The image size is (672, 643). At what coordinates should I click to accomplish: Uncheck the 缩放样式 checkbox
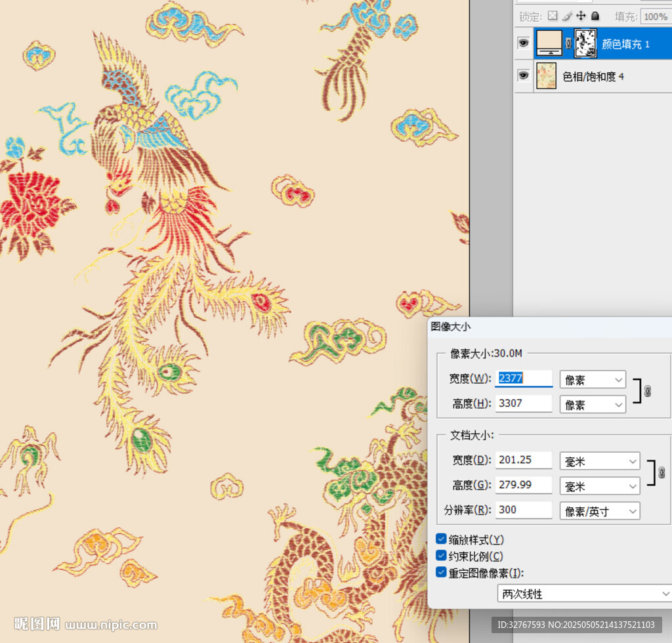[x=442, y=539]
